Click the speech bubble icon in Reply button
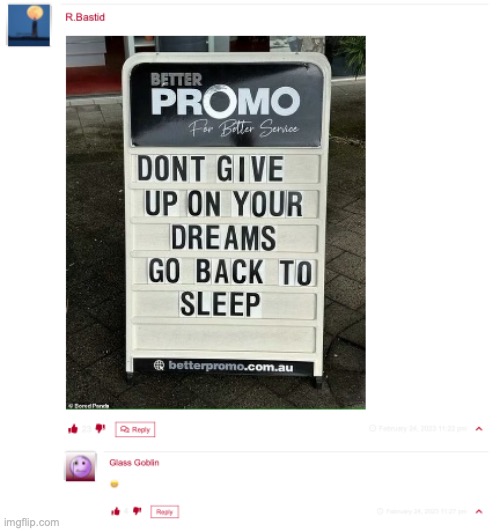 pyautogui.click(x=125, y=429)
